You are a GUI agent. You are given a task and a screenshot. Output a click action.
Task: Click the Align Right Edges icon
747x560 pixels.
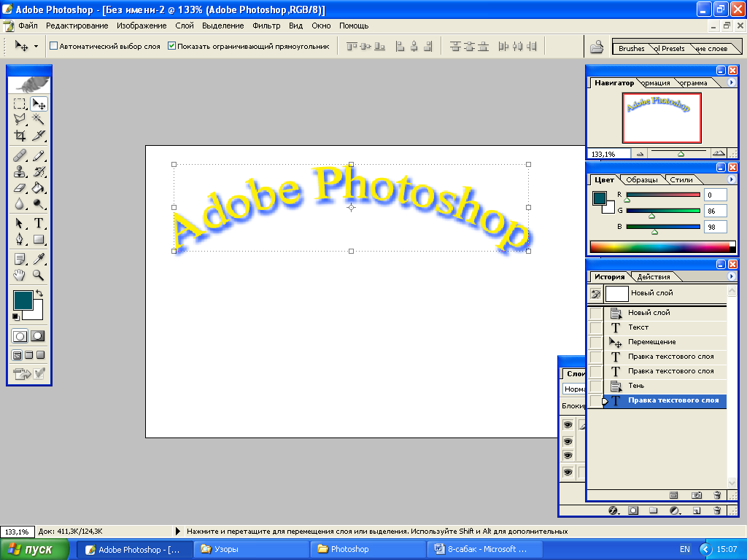[x=427, y=46]
